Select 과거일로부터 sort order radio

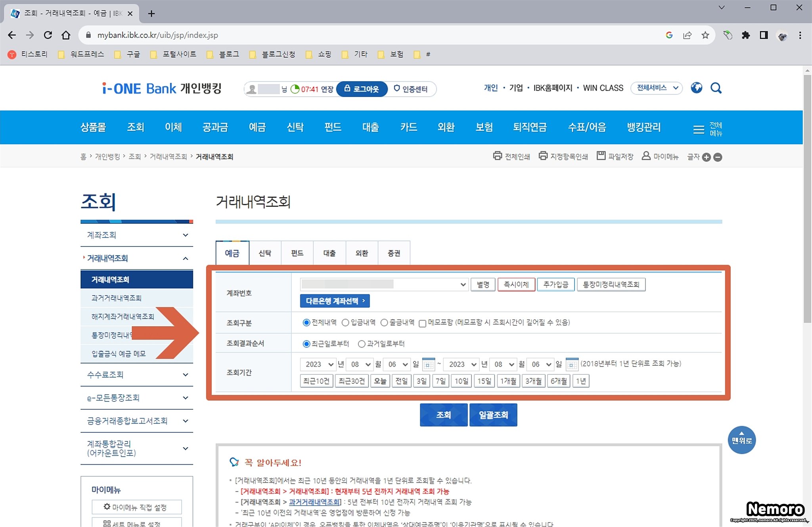pos(362,344)
